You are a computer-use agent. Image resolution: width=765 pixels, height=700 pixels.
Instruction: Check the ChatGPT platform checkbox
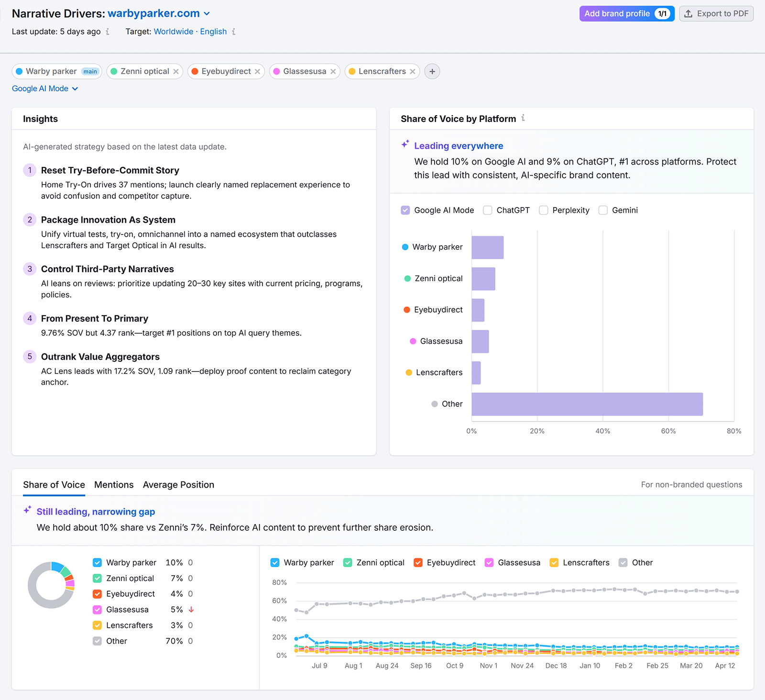pos(488,210)
